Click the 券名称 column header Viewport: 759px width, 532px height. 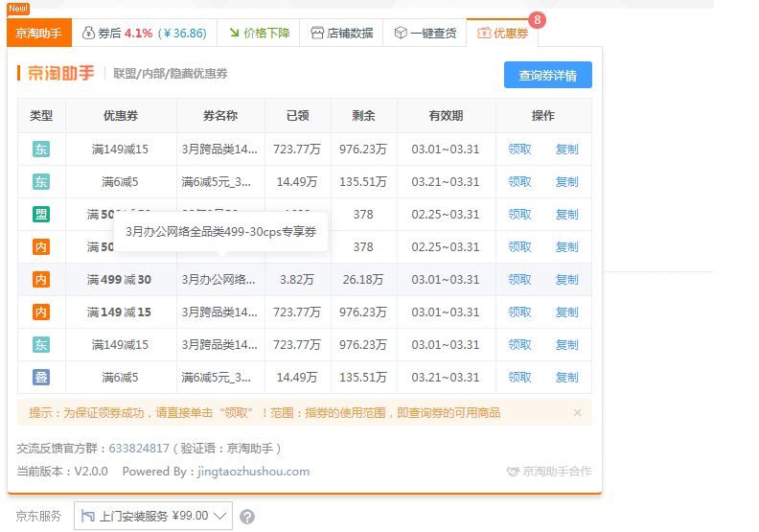(x=220, y=116)
